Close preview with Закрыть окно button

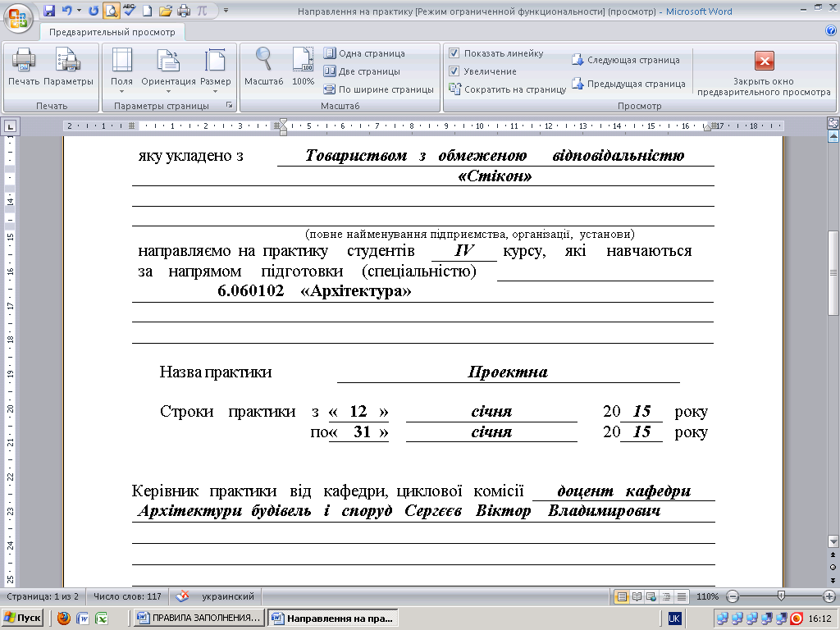point(764,73)
